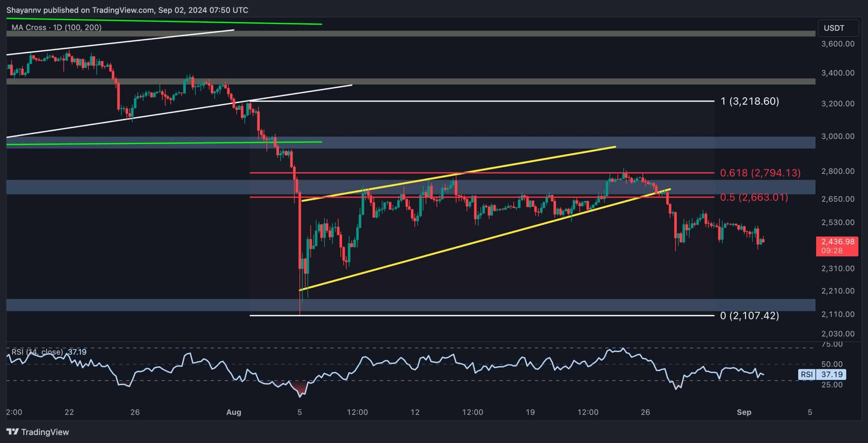Click the TradingView wordmark text at bottom

[x=45, y=432]
